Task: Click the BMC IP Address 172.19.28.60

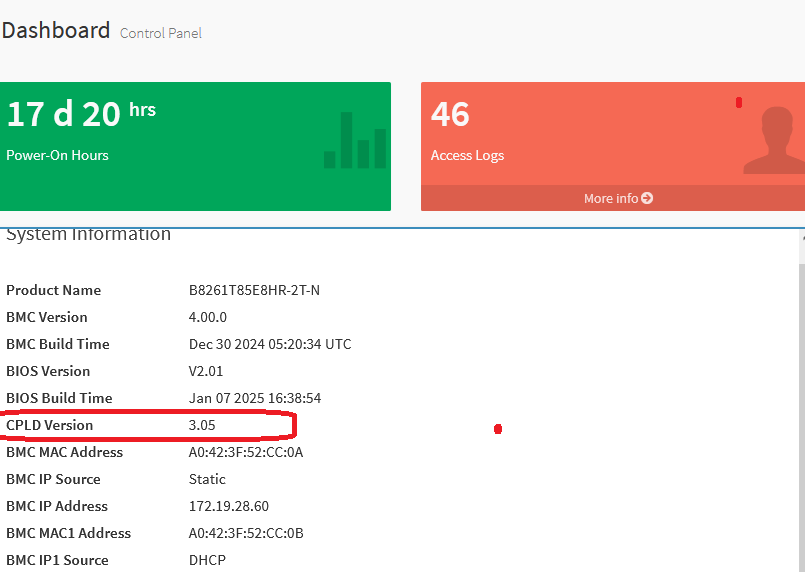Action: click(x=230, y=506)
